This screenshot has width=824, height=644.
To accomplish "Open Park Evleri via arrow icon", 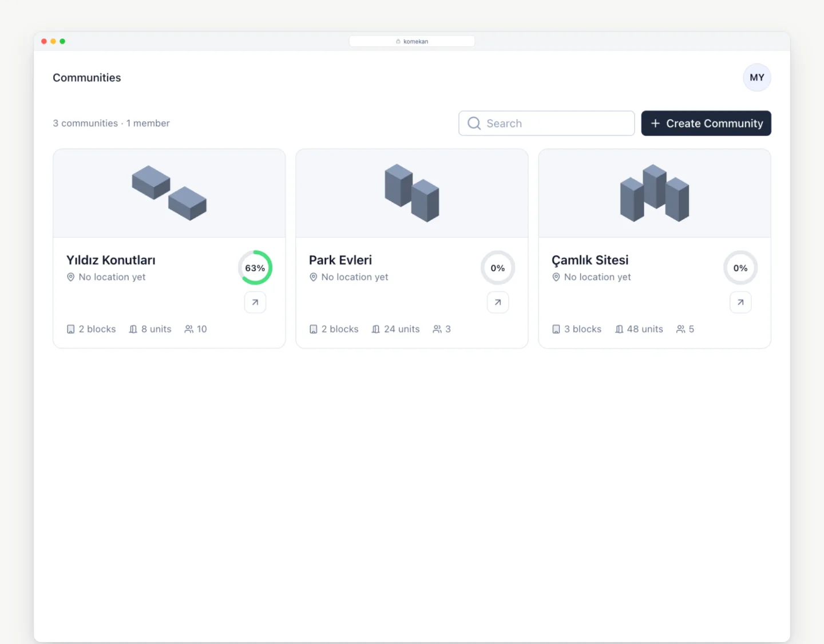I will [x=498, y=302].
